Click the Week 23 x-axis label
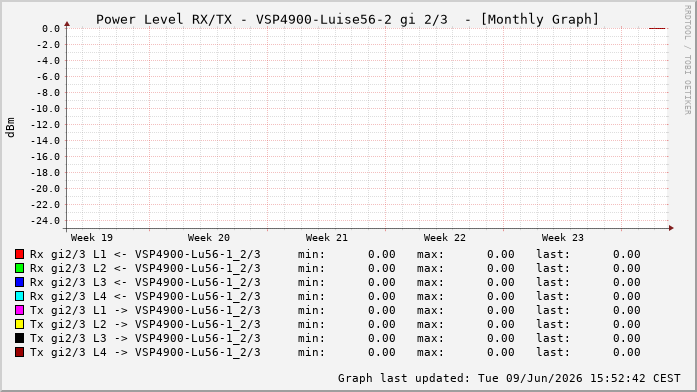Image resolution: width=697 pixels, height=392 pixels. [x=562, y=238]
